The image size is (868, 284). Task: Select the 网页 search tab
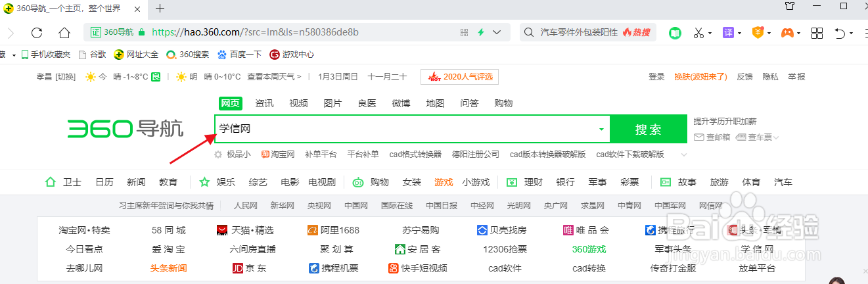(x=230, y=103)
